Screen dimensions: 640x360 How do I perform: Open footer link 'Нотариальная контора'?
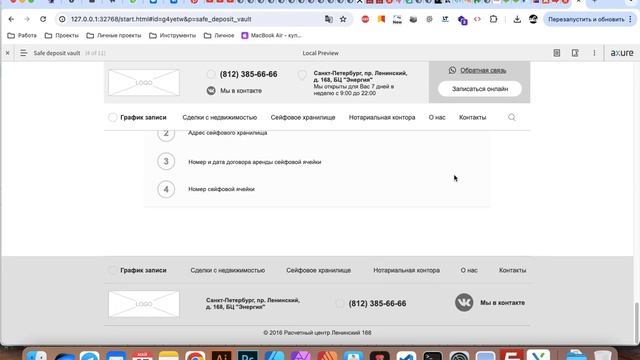point(407,270)
